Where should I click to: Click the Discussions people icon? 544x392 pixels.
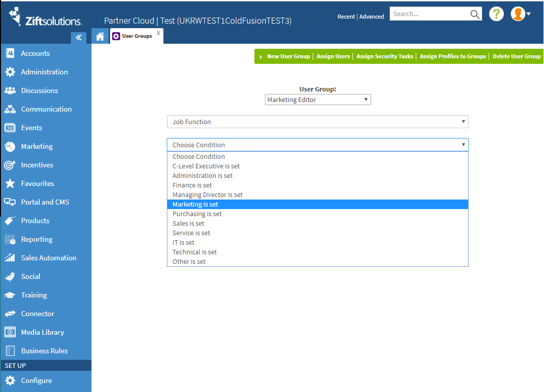pyautogui.click(x=10, y=90)
